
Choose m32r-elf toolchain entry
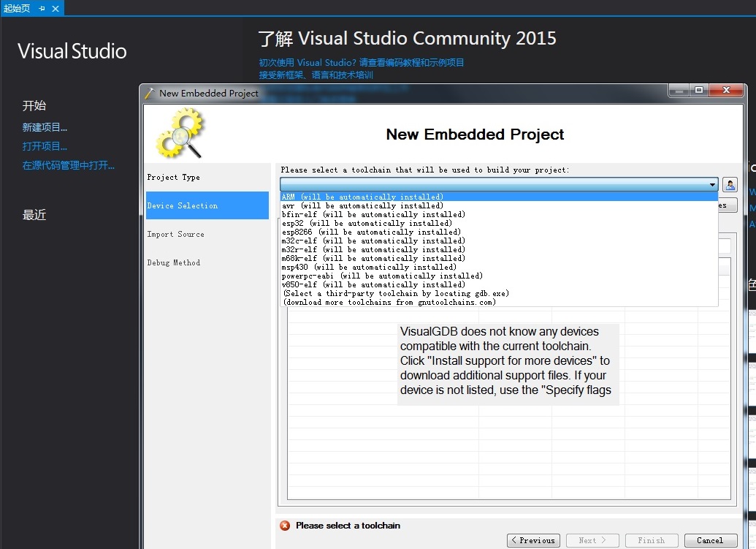[499, 249]
